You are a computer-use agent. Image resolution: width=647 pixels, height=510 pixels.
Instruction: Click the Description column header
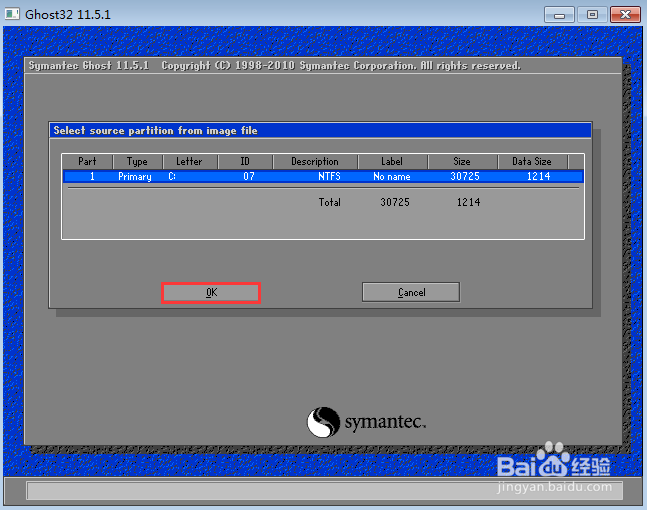pos(315,161)
